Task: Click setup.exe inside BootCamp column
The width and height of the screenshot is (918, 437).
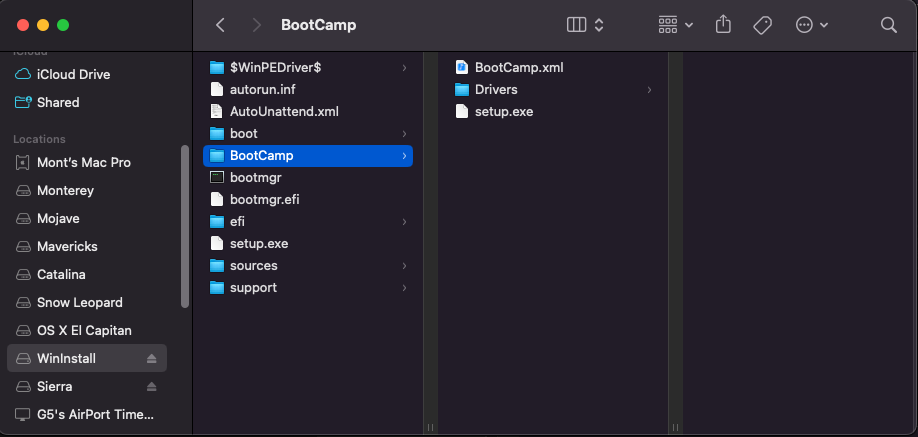Action: click(503, 111)
